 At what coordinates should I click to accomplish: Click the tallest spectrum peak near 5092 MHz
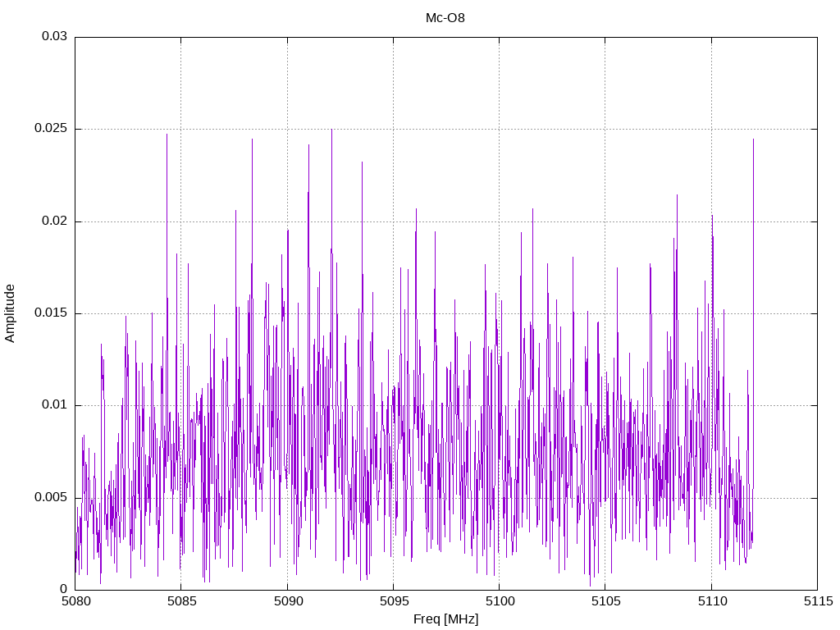[331, 130]
